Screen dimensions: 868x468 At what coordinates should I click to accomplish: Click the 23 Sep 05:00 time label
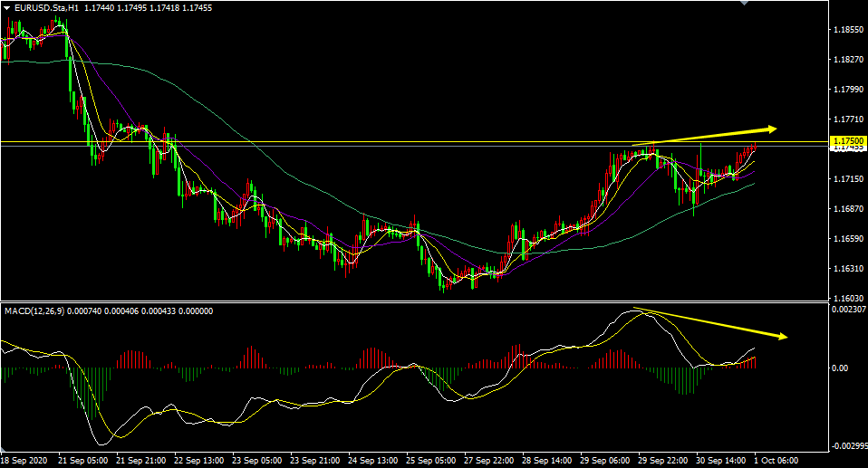(x=256, y=460)
